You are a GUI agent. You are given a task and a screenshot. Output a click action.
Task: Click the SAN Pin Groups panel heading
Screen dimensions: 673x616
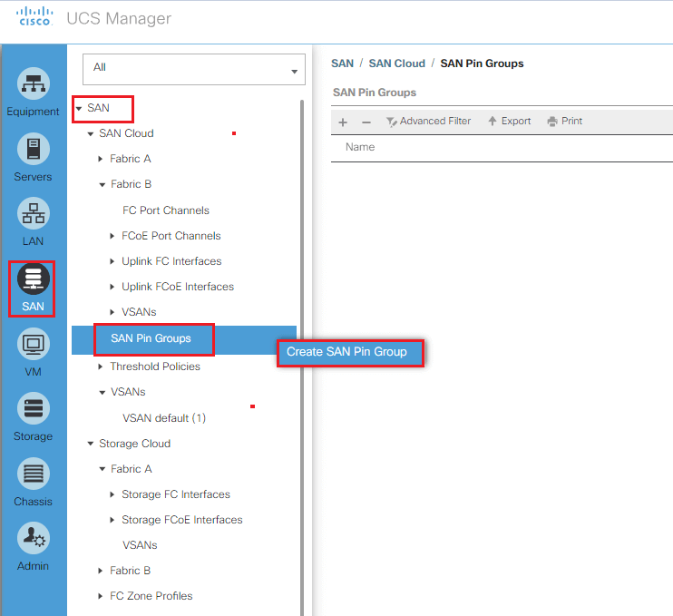(x=375, y=93)
